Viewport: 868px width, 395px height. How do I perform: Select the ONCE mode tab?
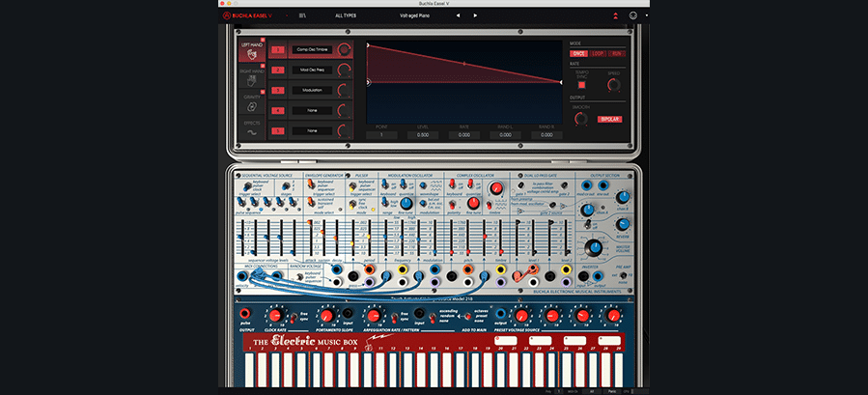point(578,54)
